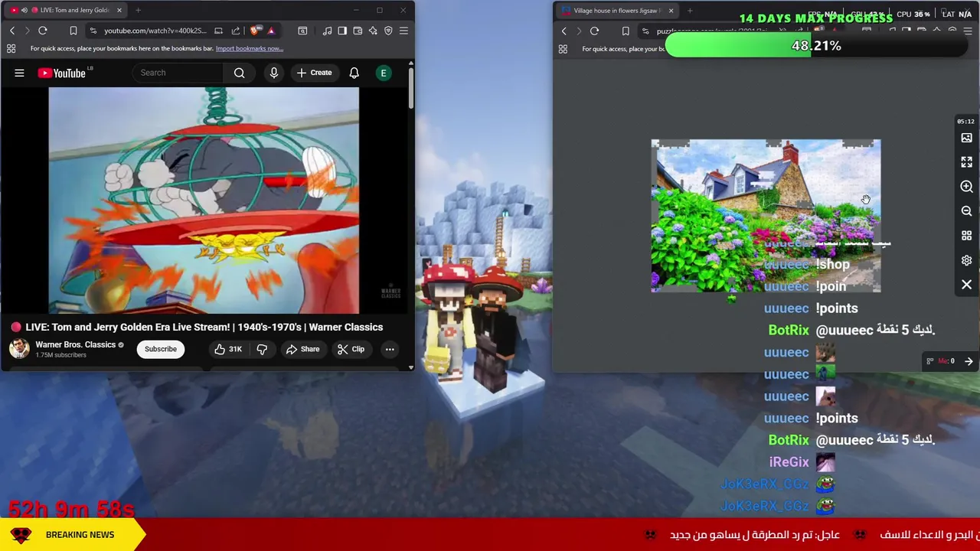Dislike the Tom and Jerry video

click(262, 349)
